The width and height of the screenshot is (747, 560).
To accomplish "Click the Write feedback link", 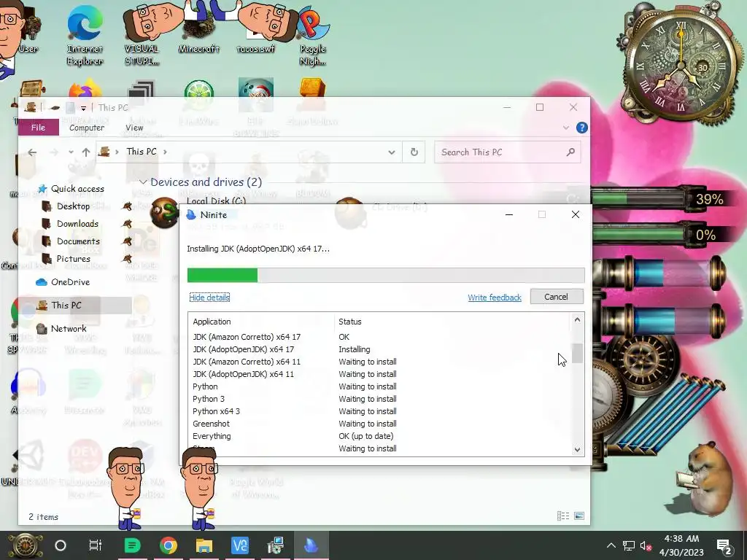I will [495, 297].
